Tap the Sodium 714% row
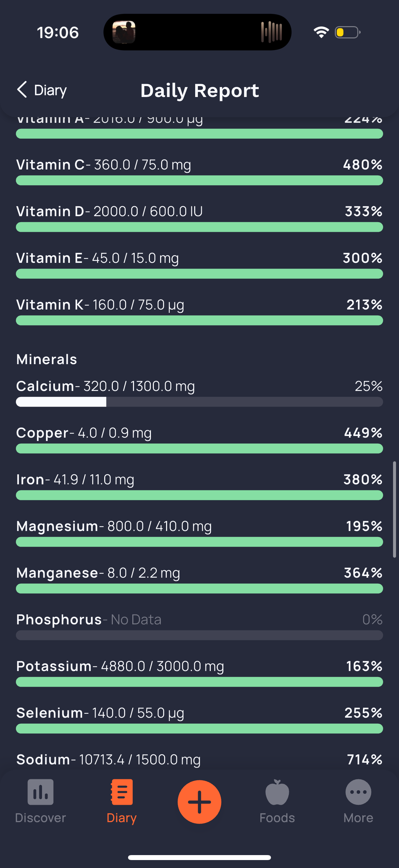Screen dimensions: 399x868 tap(199, 759)
